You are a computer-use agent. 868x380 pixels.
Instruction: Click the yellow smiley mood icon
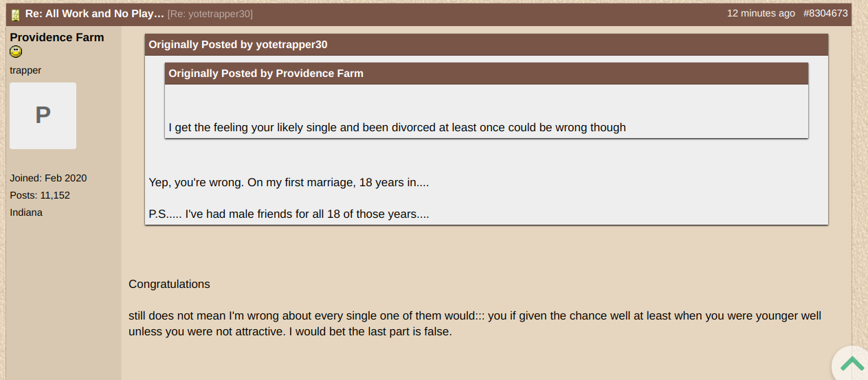pos(16,52)
